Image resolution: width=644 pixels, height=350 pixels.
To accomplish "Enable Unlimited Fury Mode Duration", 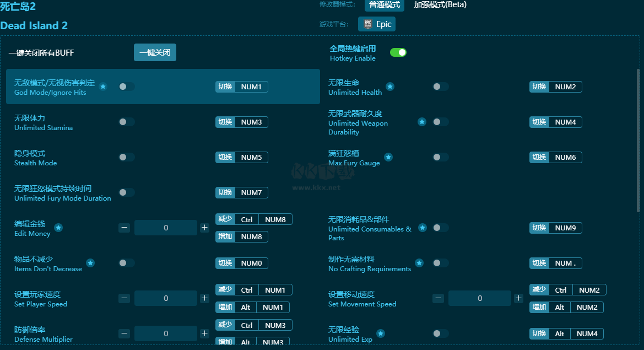I will [x=127, y=193].
